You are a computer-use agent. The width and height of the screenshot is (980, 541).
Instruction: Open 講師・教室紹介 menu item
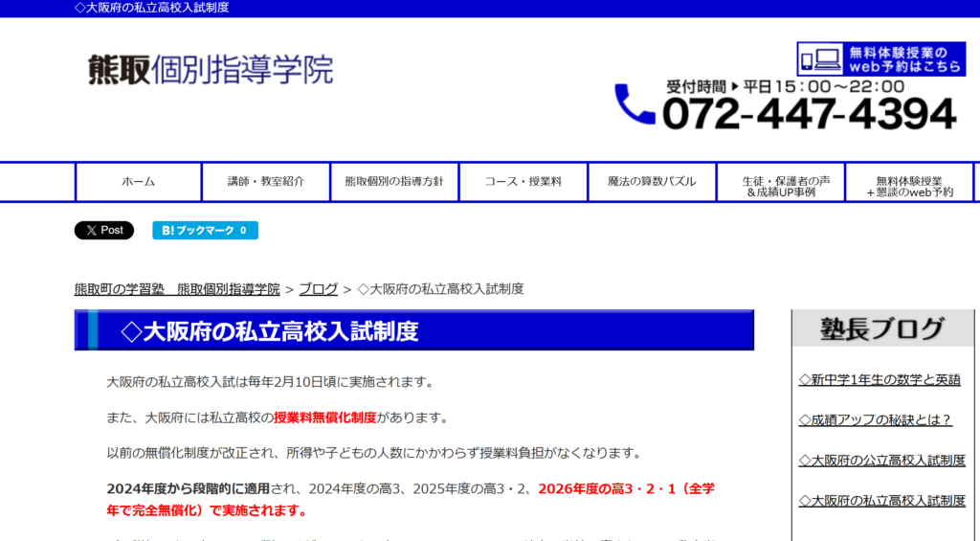266,182
